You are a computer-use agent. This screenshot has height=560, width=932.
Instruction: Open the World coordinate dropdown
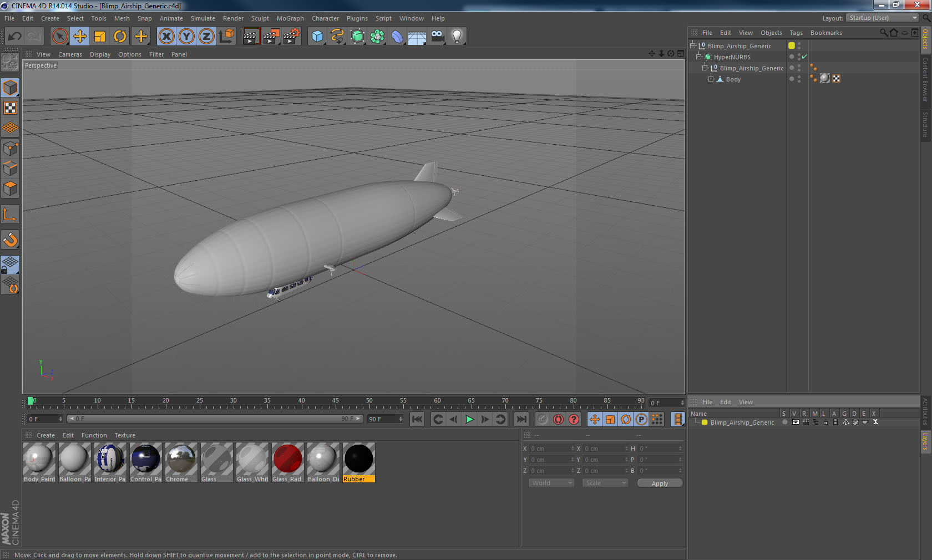click(551, 483)
